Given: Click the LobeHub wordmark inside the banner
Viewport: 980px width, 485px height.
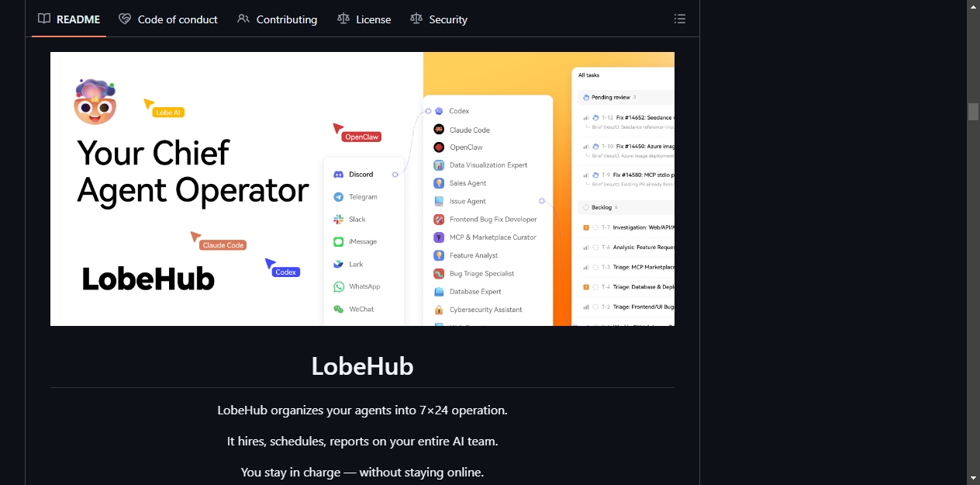Looking at the screenshot, I should pyautogui.click(x=148, y=279).
